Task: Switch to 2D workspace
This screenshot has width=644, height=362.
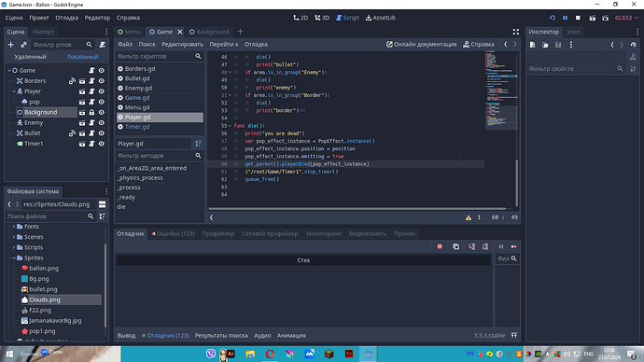Action: coord(301,18)
